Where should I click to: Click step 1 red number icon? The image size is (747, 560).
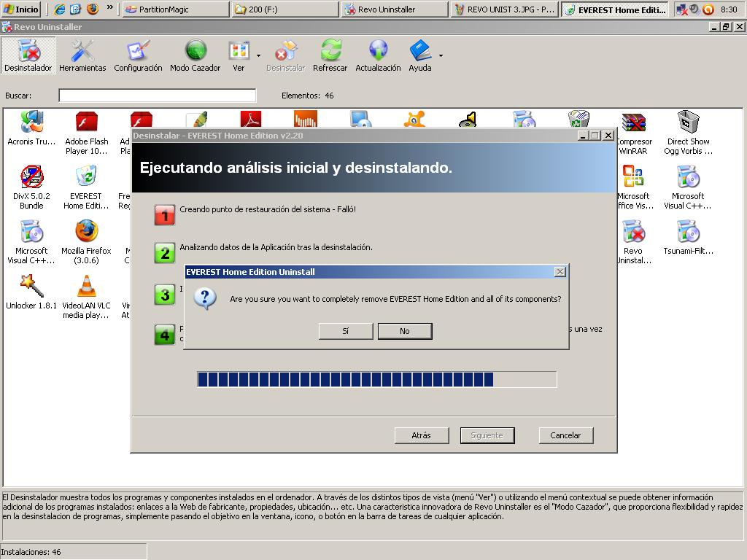pos(165,215)
